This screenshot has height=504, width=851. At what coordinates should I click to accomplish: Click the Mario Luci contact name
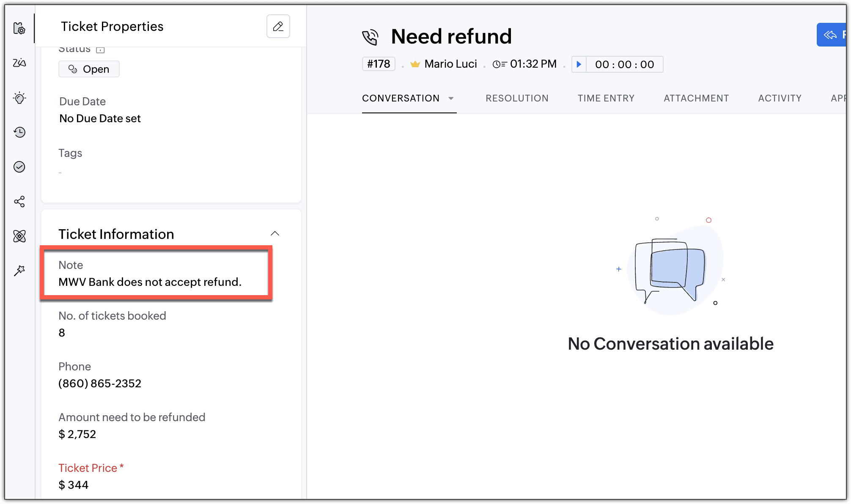(450, 64)
